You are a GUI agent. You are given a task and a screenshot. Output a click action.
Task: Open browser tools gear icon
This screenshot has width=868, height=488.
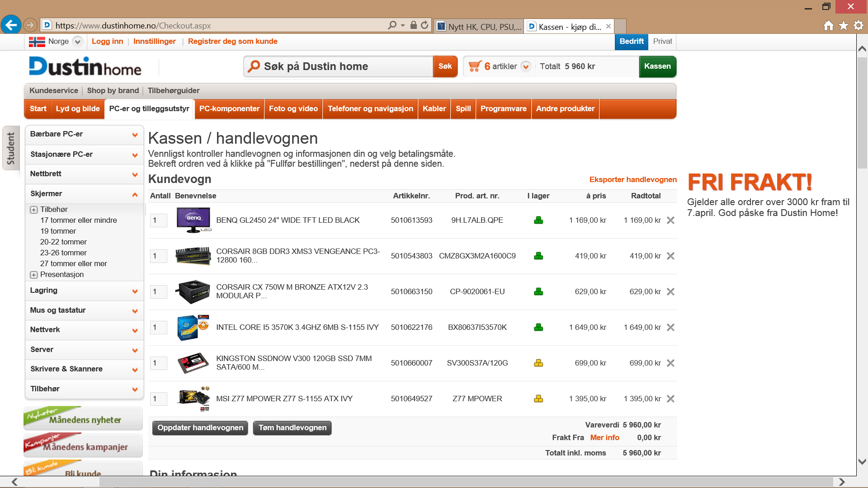(859, 26)
